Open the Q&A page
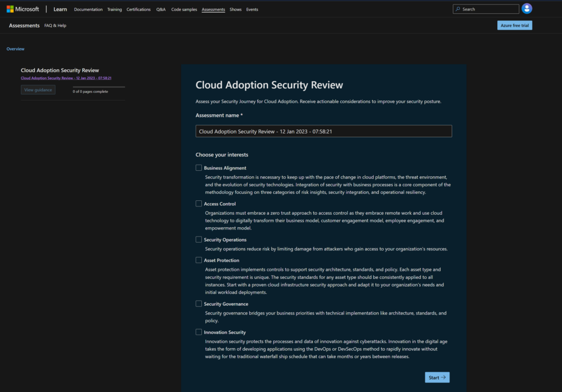The width and height of the screenshot is (562, 392). [160, 9]
